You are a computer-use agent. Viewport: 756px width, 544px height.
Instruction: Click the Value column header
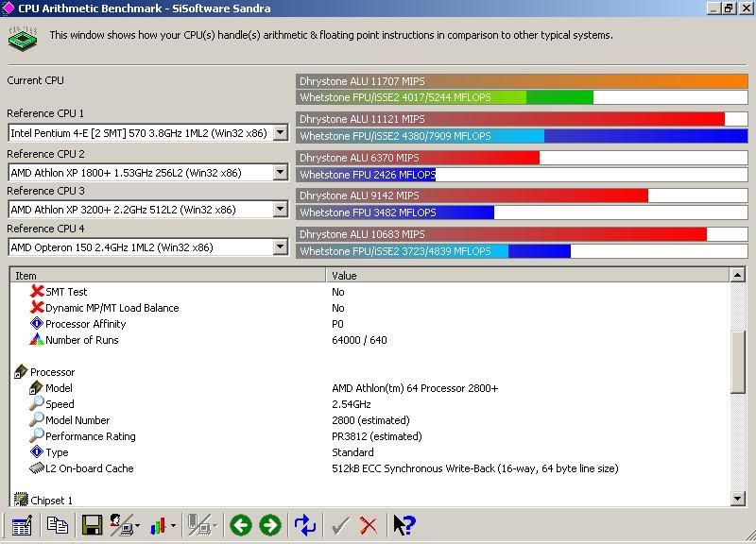click(x=527, y=276)
